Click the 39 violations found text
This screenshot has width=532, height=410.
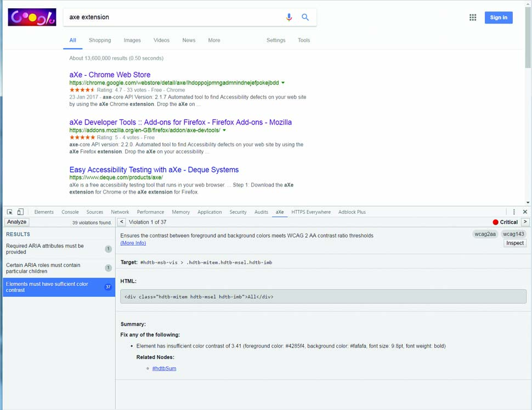[x=92, y=223]
